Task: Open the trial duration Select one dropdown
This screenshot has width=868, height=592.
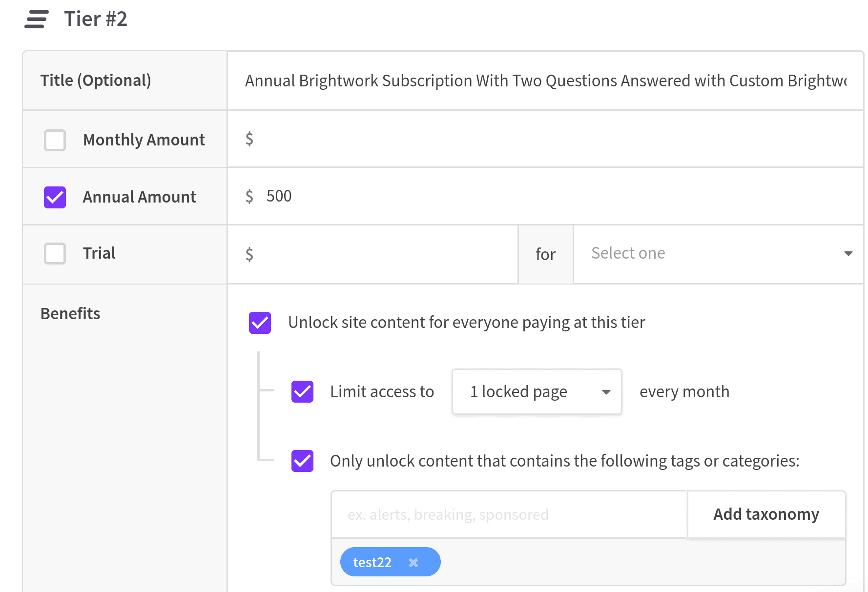Action: [719, 254]
